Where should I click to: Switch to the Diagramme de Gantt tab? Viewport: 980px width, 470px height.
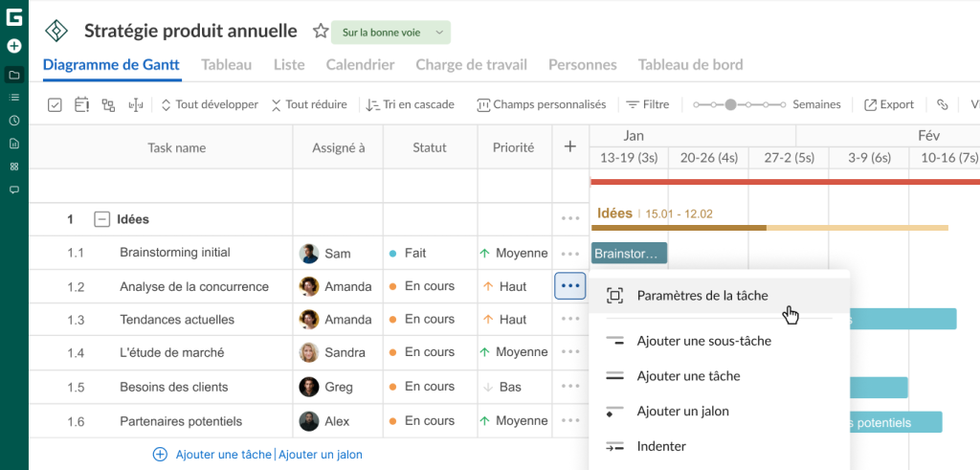[x=111, y=65]
